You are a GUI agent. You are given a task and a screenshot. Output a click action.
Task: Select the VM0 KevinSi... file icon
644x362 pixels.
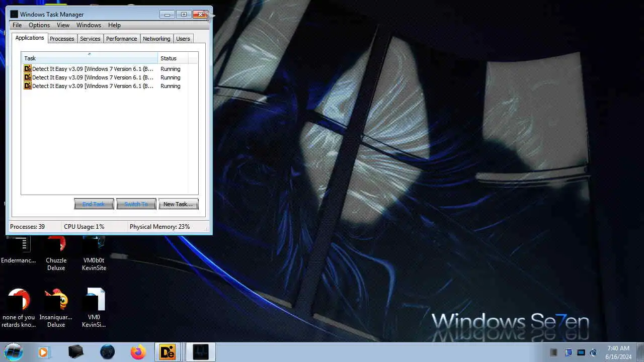94,308
